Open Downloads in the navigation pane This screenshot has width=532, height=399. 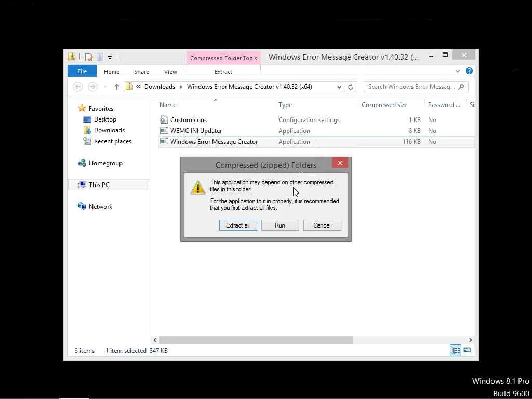(x=109, y=130)
